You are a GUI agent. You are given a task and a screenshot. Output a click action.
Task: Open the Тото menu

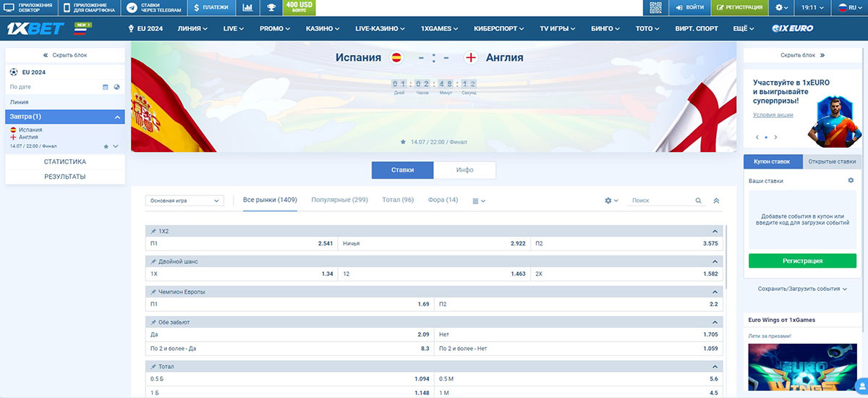click(x=647, y=29)
